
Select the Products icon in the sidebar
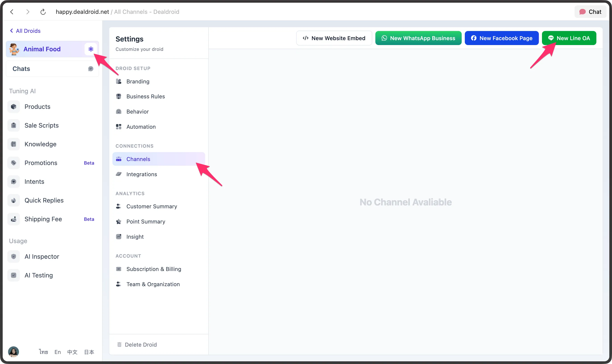[x=13, y=106]
